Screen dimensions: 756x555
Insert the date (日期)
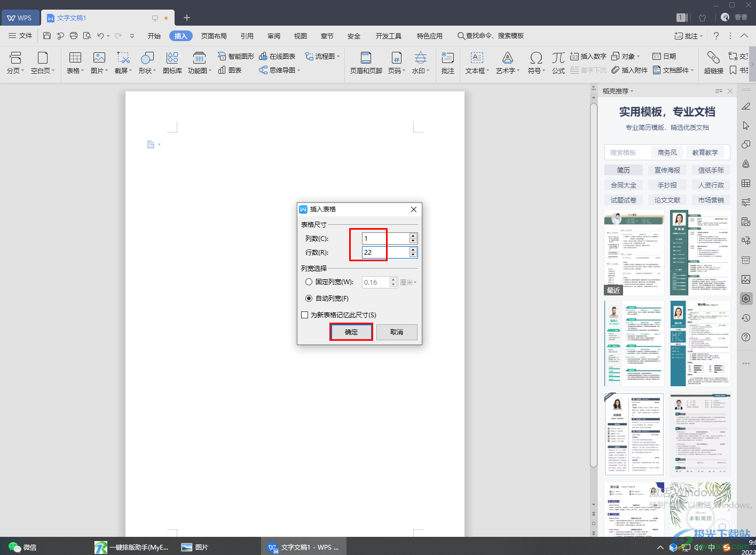point(664,56)
